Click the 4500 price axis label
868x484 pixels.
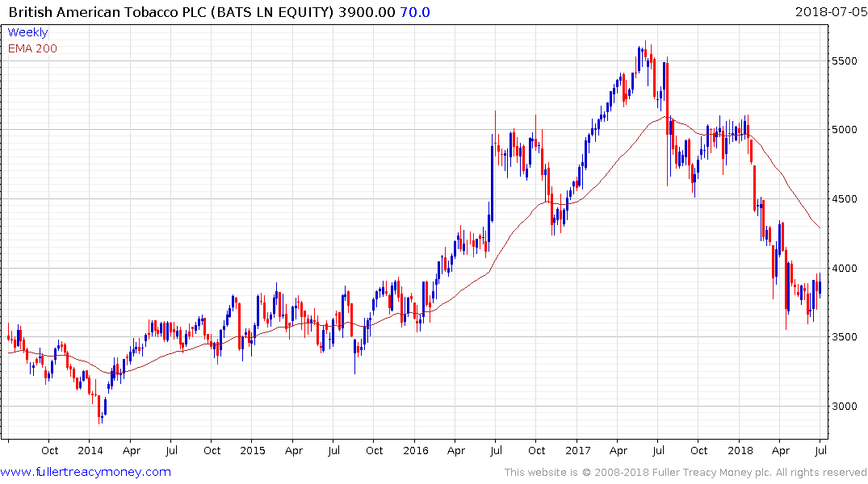[845, 199]
